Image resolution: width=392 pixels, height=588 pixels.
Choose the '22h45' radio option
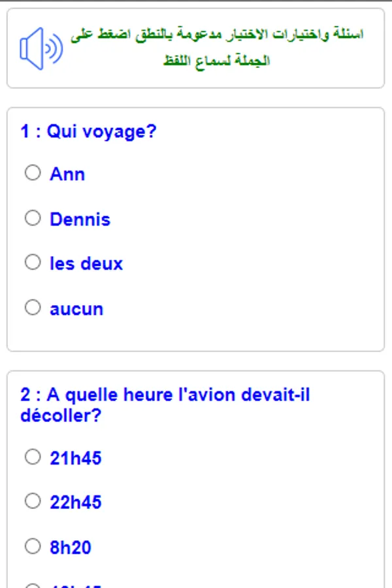click(33, 501)
